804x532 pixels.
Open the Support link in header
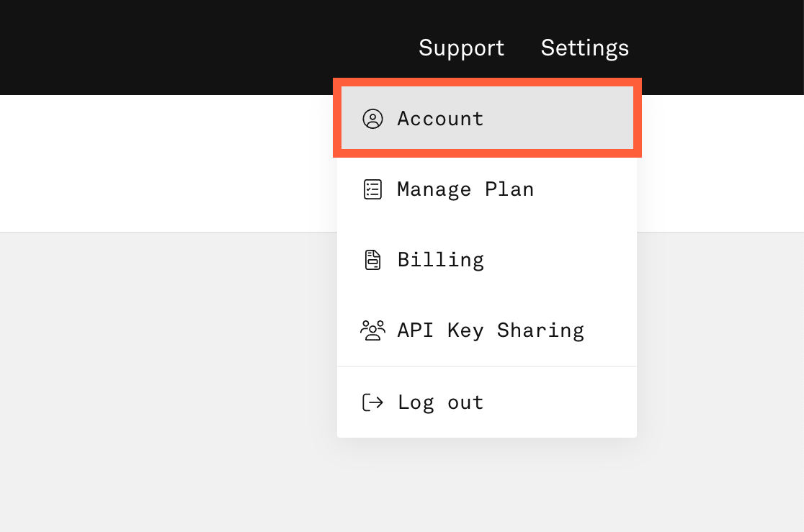[x=461, y=48]
